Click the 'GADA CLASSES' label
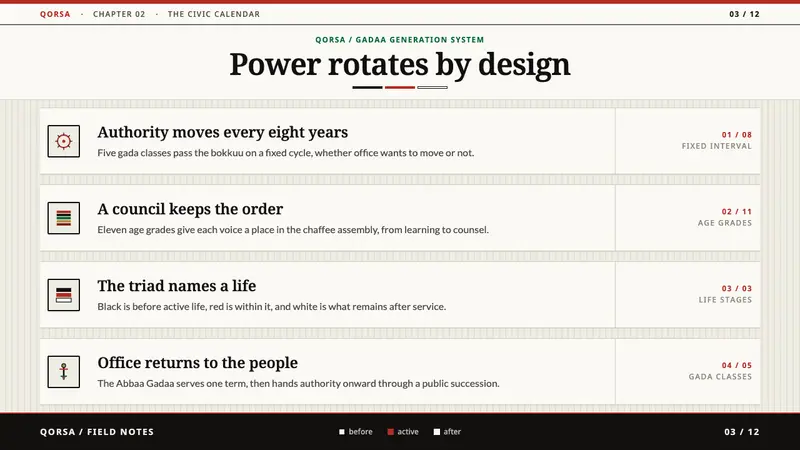800x450 pixels. click(x=720, y=377)
